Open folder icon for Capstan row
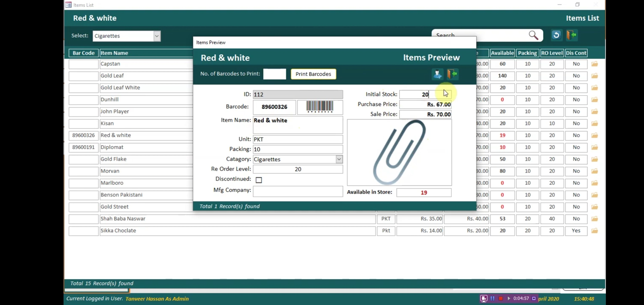 [x=595, y=64]
